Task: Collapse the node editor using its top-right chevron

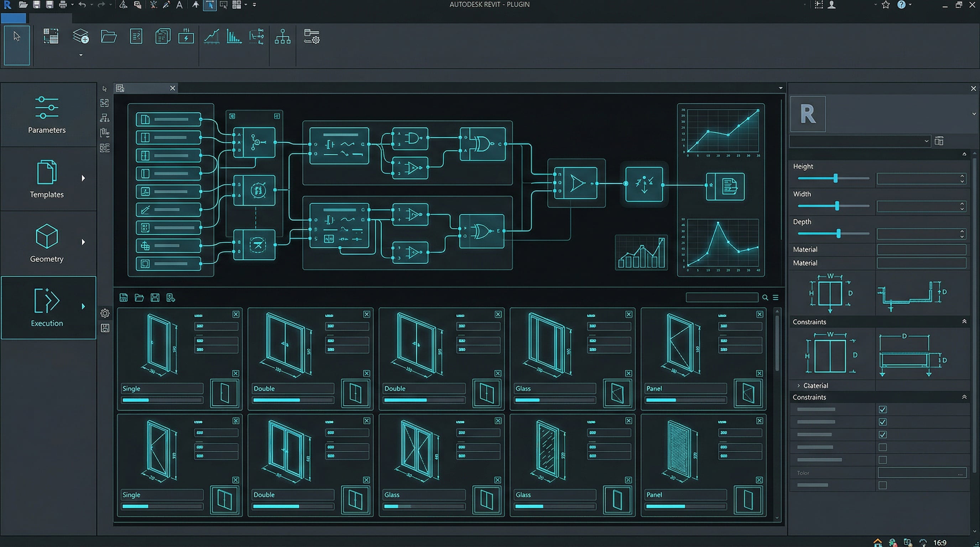Action: (780, 88)
